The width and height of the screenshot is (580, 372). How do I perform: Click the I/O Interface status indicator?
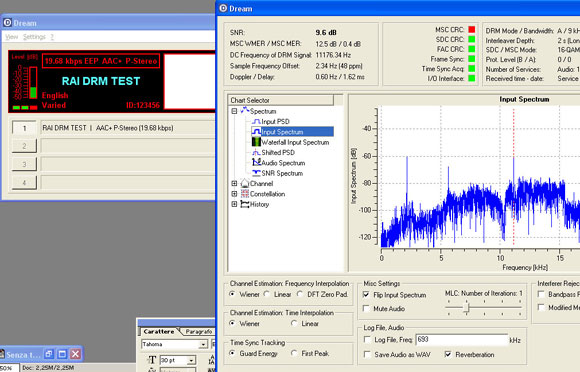click(x=472, y=78)
